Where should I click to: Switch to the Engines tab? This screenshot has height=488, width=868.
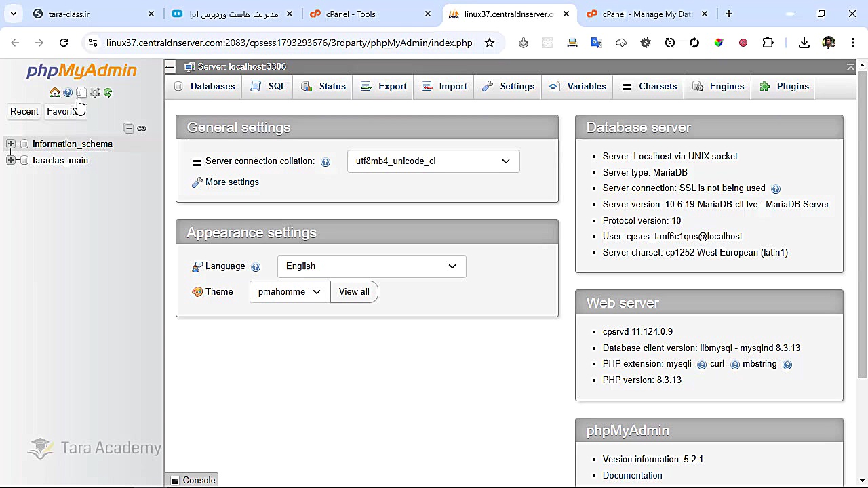tap(718, 87)
